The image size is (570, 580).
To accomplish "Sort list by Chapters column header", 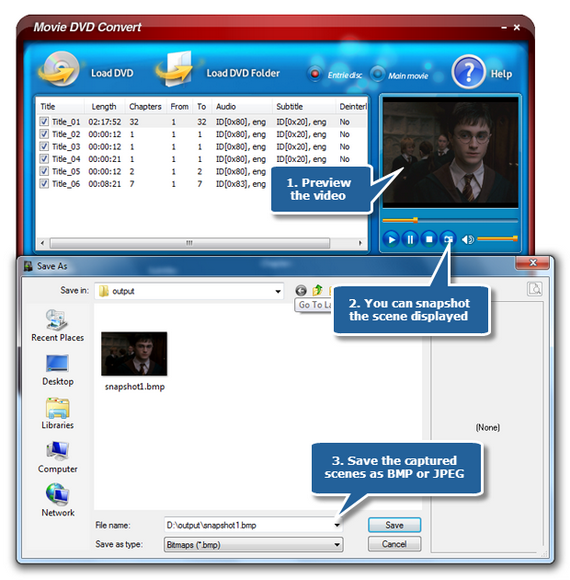I will [145, 107].
